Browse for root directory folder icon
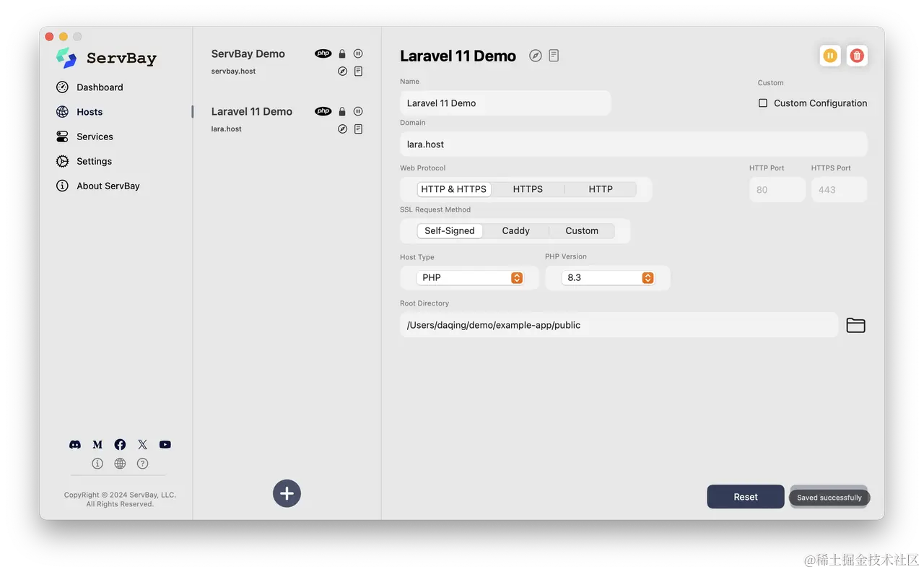The width and height of the screenshot is (924, 572). point(855,326)
